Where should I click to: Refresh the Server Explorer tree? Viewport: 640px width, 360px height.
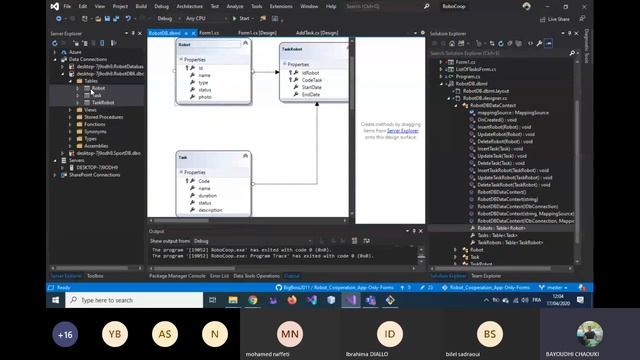[55, 43]
